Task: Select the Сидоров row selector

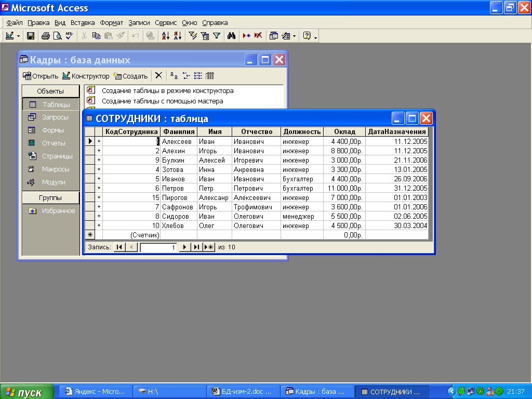Action: pos(89,216)
